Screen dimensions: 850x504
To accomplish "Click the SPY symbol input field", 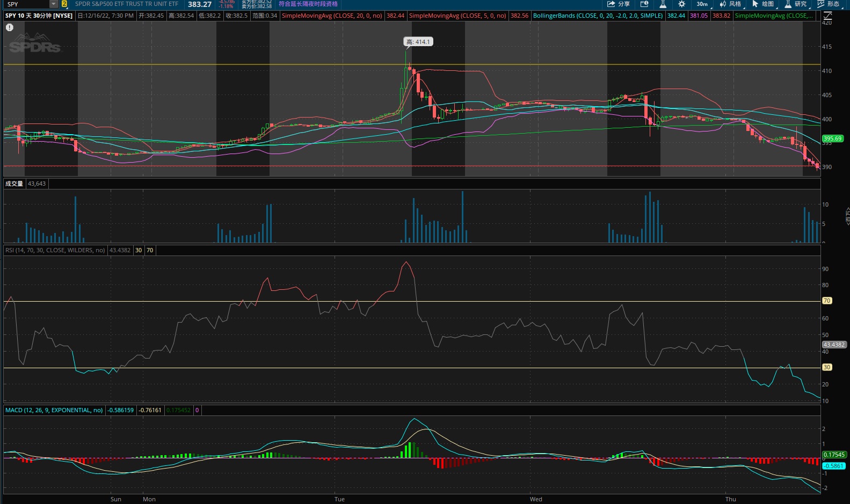I will point(27,4).
